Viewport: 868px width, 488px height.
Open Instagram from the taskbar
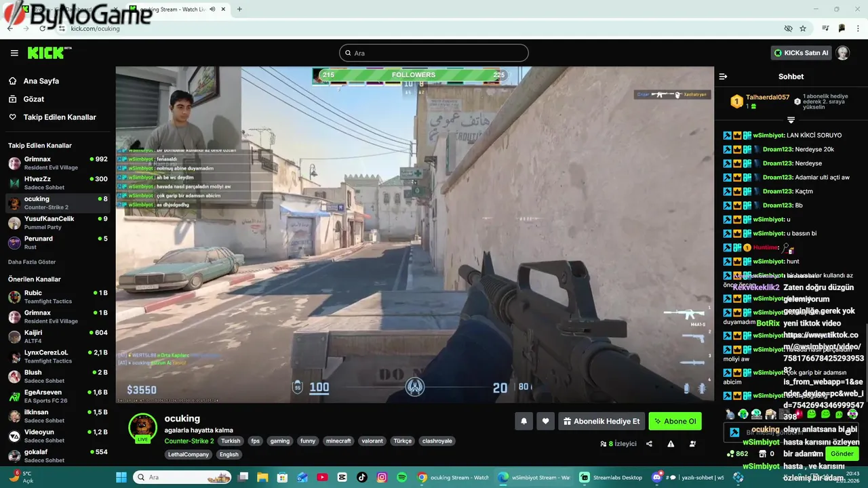[382, 477]
